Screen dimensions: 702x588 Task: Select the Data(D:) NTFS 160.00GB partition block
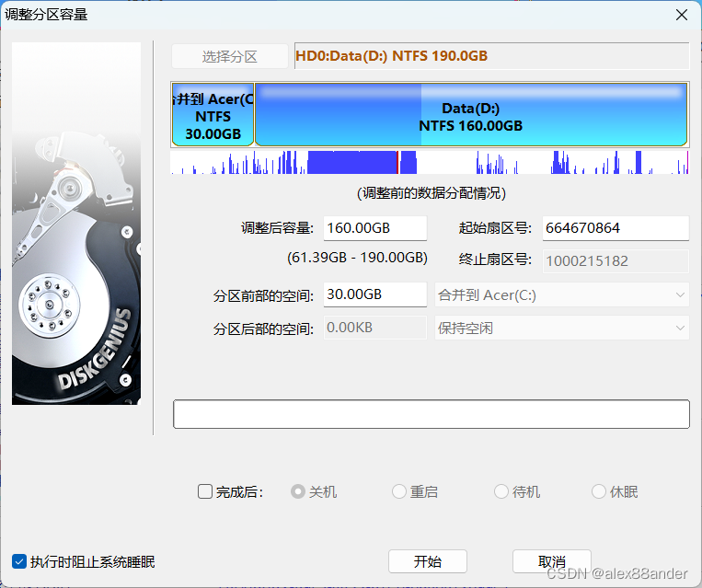tap(470, 115)
